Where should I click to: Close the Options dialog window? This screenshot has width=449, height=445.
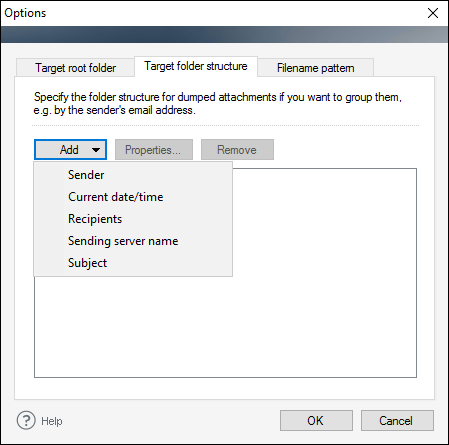pyautogui.click(x=433, y=13)
